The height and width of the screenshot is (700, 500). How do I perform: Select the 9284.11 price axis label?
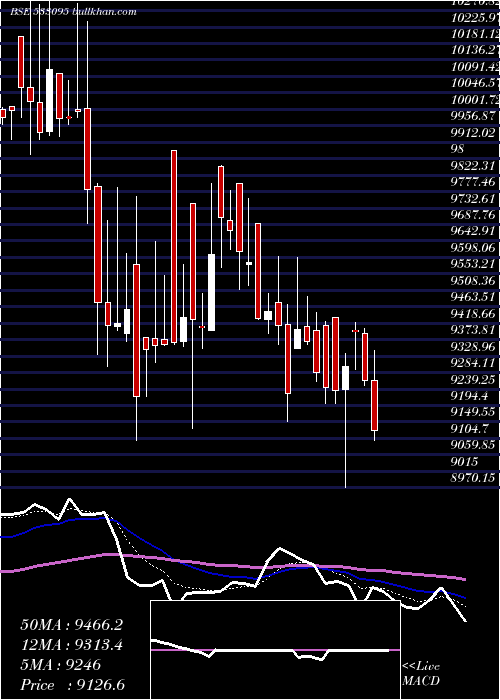click(x=474, y=363)
